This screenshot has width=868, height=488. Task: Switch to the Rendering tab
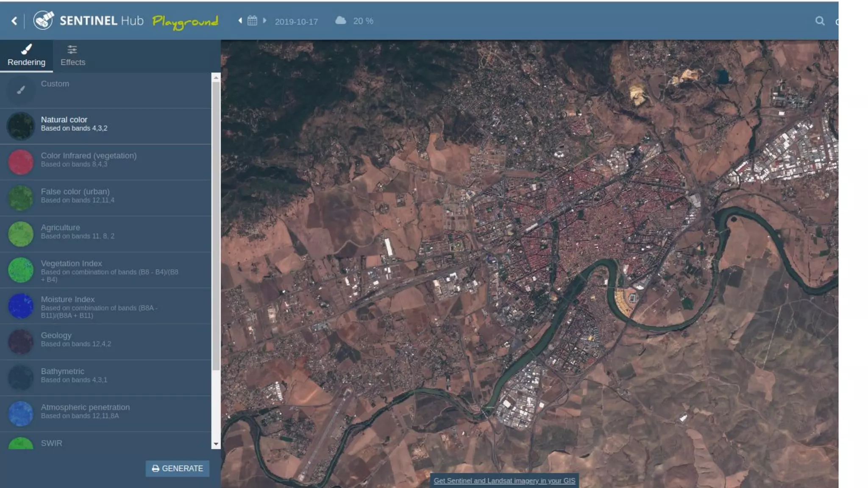click(26, 56)
